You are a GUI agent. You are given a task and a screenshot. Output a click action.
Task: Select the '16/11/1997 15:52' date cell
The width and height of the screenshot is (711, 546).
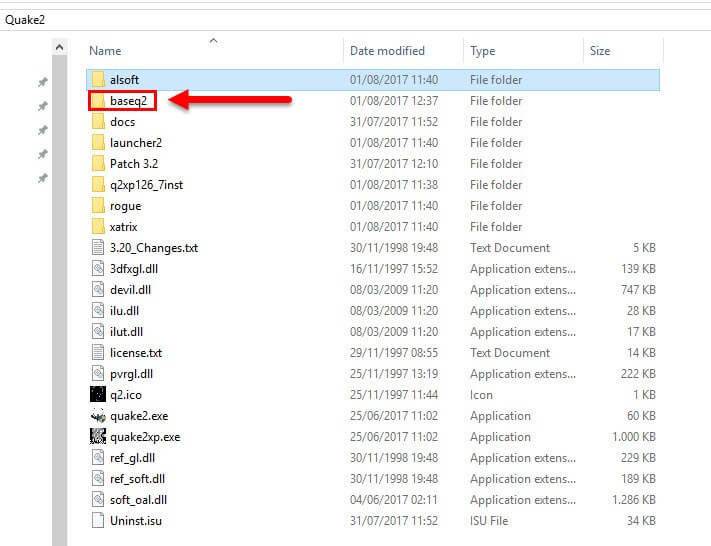[x=394, y=269]
